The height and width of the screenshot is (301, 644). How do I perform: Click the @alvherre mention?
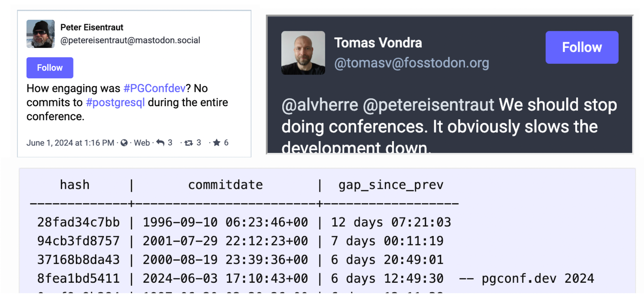pos(320,105)
